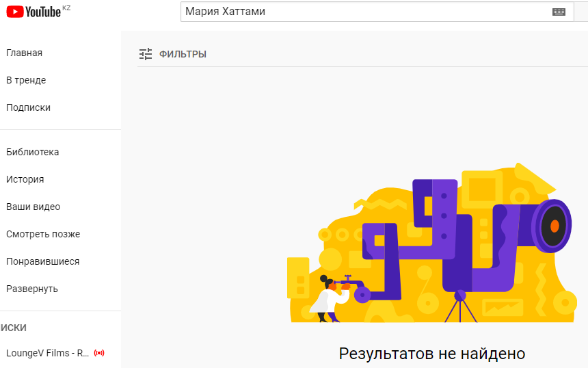The height and width of the screenshot is (368, 588).
Task: Open Ваши видео in the sidebar
Action: click(x=33, y=207)
